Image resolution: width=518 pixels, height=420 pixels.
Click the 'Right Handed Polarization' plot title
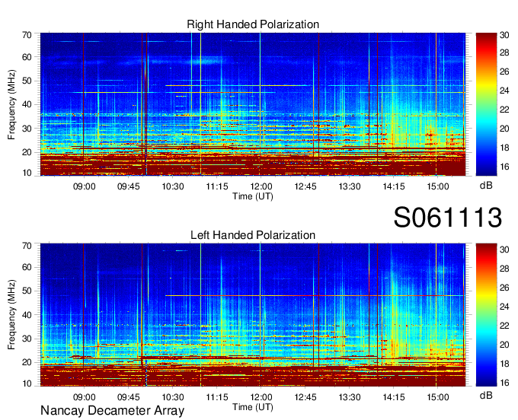click(x=253, y=24)
